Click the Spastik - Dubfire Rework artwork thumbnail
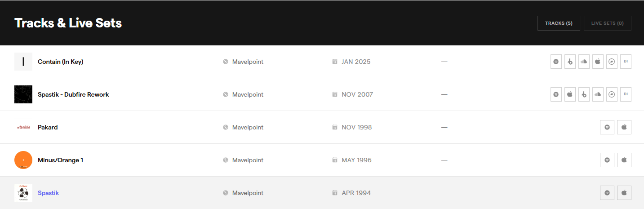This screenshot has width=644, height=209. point(23,94)
